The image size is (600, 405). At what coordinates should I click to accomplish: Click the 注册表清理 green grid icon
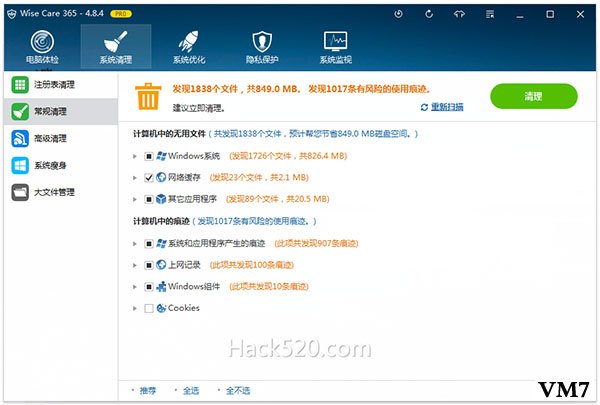click(20, 85)
